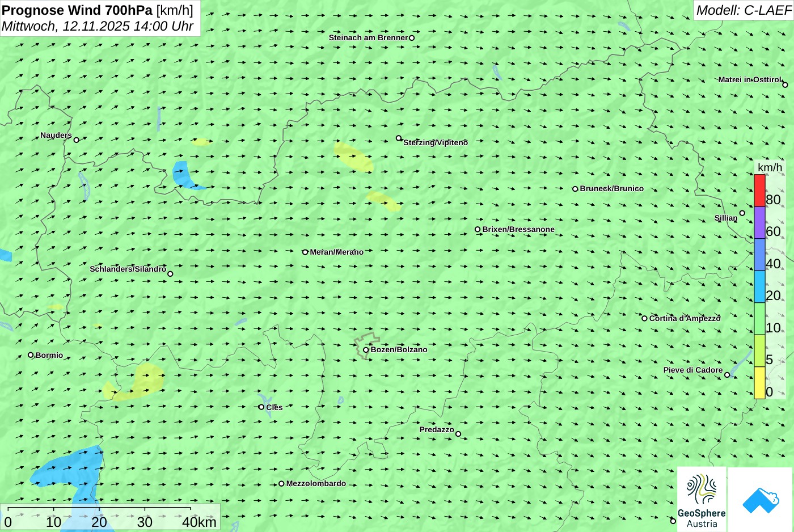Click the 'Bozen/Bolzano' text label

click(x=399, y=350)
